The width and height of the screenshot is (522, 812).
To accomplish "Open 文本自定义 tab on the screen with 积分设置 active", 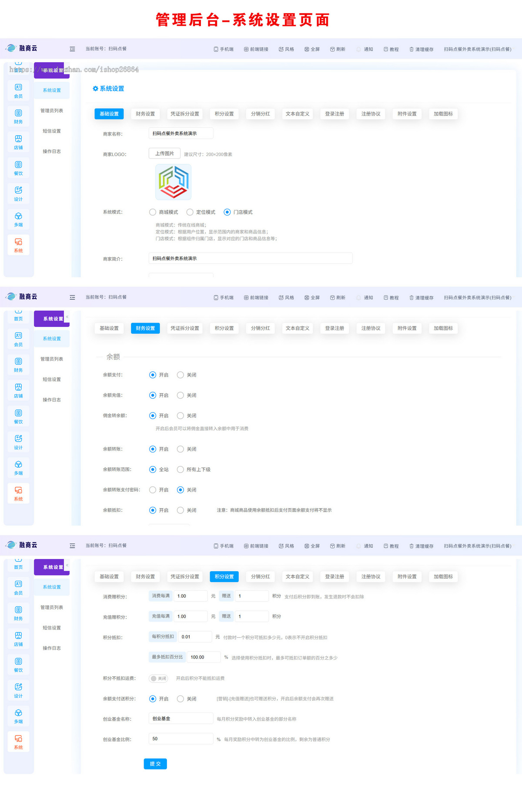I will point(298,577).
